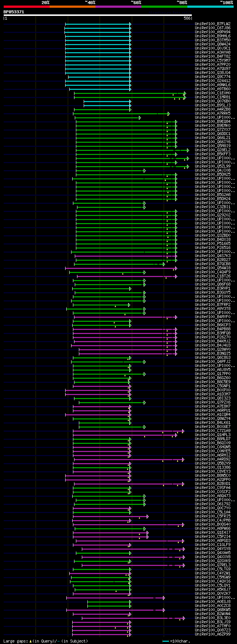Click the UniRef100_Q076B0 label
Screen dimensions: 237x644
pyautogui.click(x=213, y=101)
